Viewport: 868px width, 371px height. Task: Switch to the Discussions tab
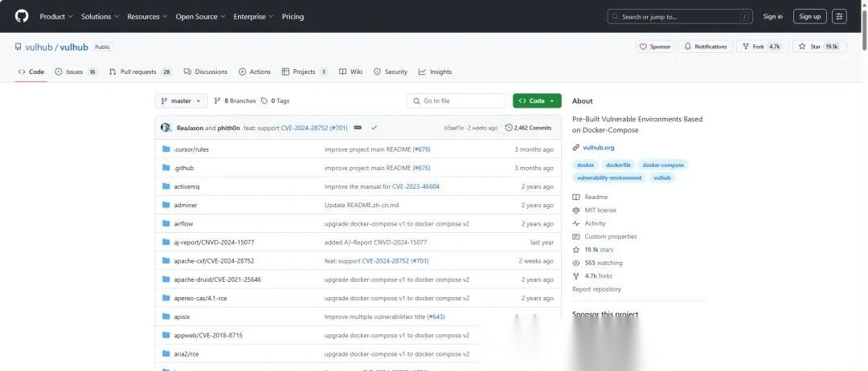[206, 72]
